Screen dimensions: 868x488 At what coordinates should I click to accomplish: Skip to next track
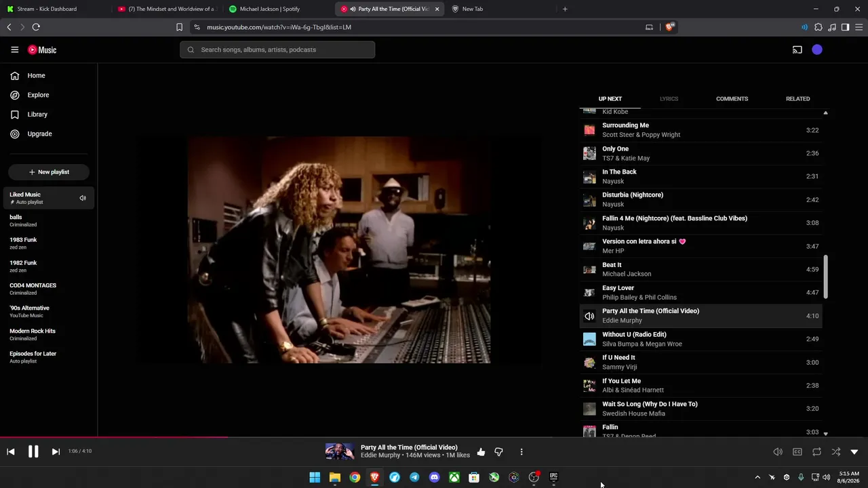pos(56,451)
